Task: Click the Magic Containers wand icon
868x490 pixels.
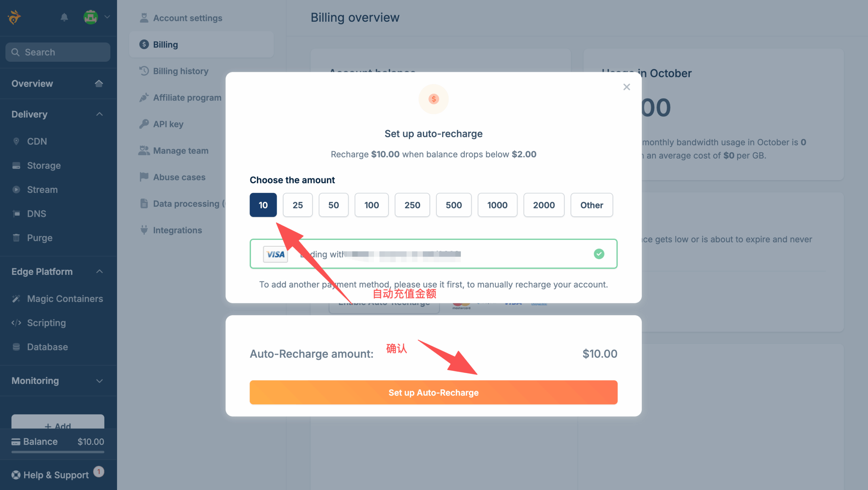Action: pyautogui.click(x=16, y=299)
